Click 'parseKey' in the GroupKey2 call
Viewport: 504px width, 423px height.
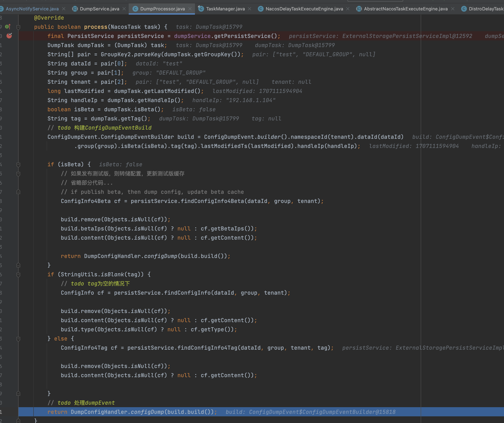[147, 55]
